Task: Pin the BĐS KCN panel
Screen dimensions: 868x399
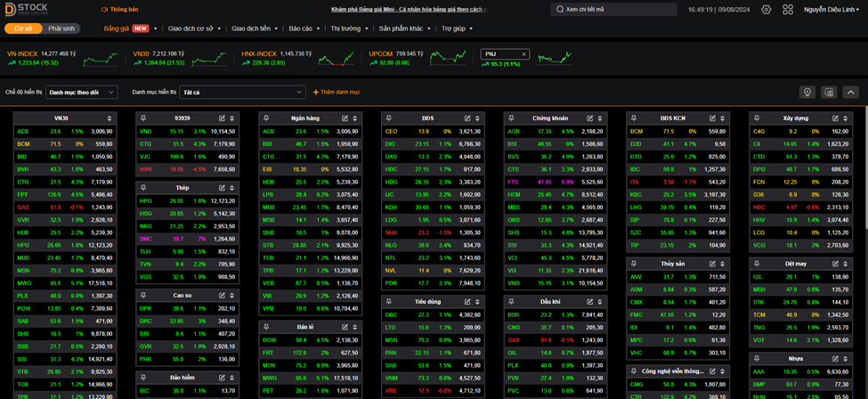Action: click(x=635, y=118)
